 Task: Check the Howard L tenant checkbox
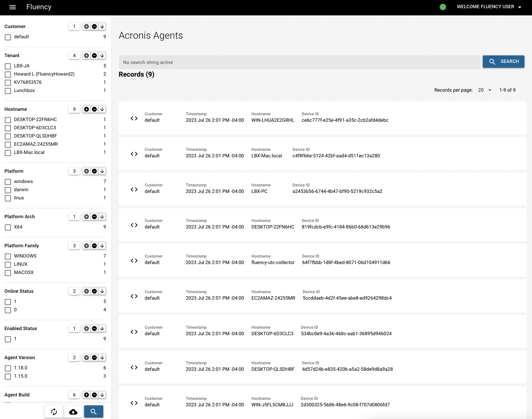pos(8,74)
